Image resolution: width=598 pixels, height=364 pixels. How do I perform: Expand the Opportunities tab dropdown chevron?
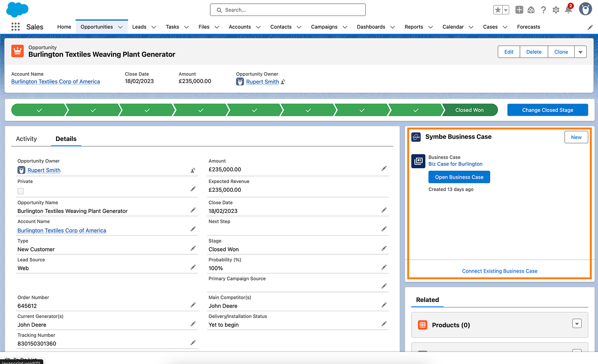coord(121,27)
